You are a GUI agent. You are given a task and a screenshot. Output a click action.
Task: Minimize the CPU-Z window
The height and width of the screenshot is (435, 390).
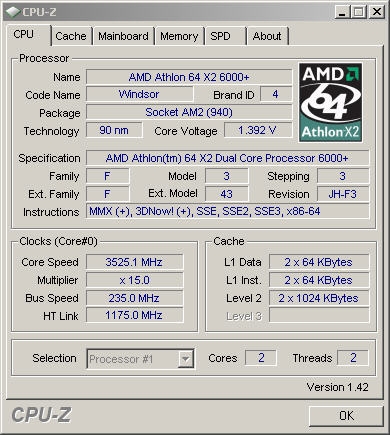pyautogui.click(x=342, y=12)
